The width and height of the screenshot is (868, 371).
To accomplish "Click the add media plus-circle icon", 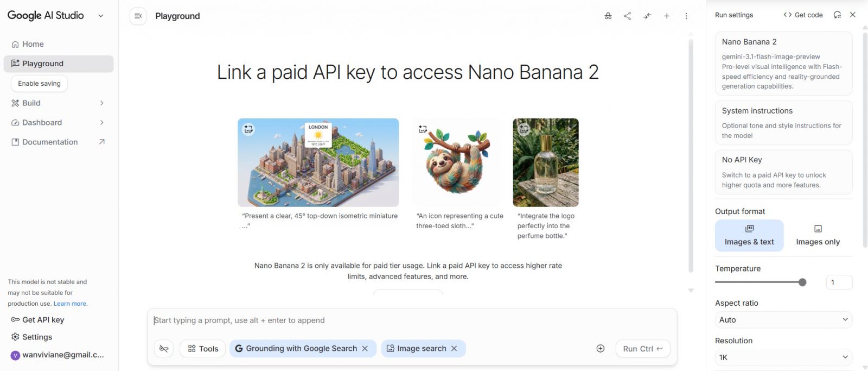I will click(601, 349).
